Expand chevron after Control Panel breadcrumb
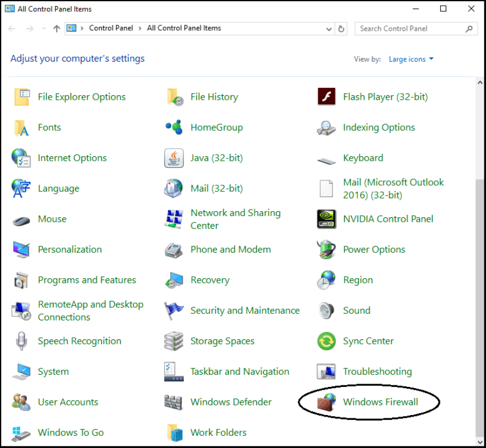Image resolution: width=486 pixels, height=448 pixels. click(x=140, y=29)
